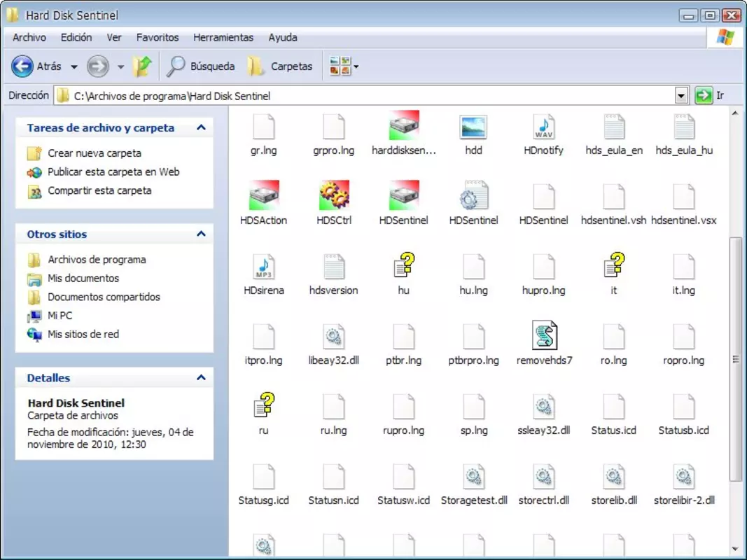
Task: Open the Atrás history dropdown arrow
Action: tap(74, 66)
